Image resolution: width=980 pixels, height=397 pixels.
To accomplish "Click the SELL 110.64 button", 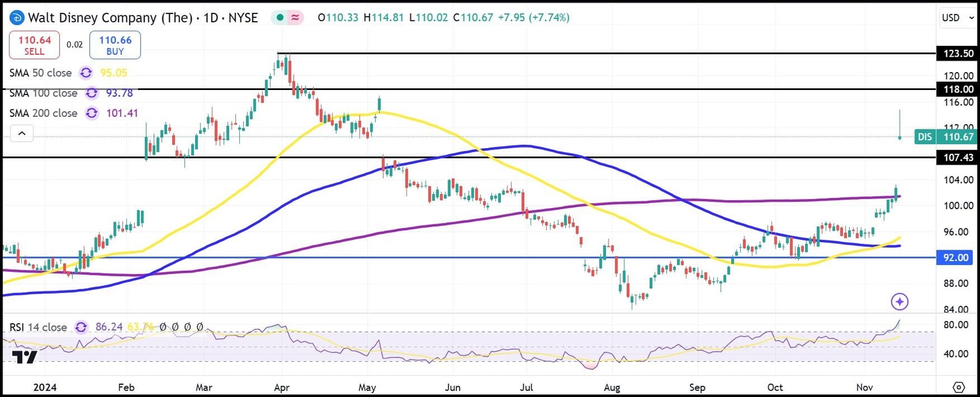I will pos(34,45).
